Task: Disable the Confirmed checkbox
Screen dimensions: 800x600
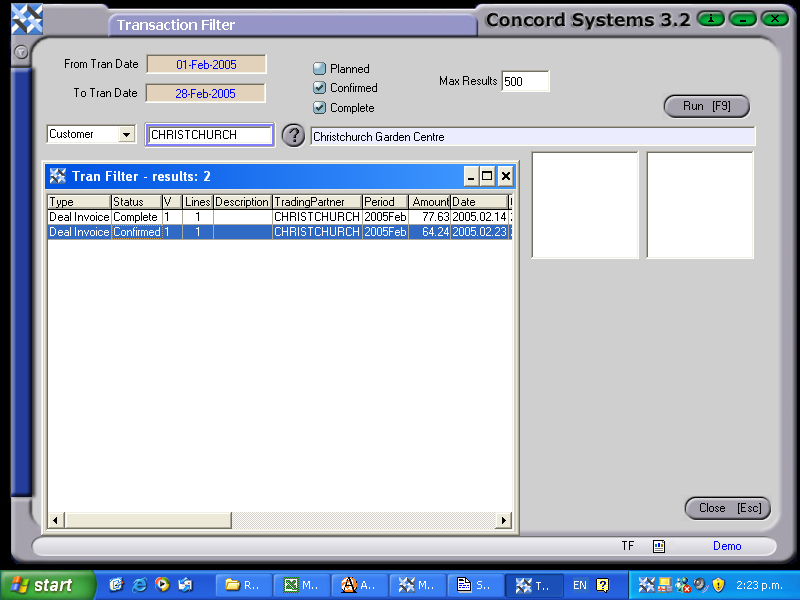Action: 320,88
